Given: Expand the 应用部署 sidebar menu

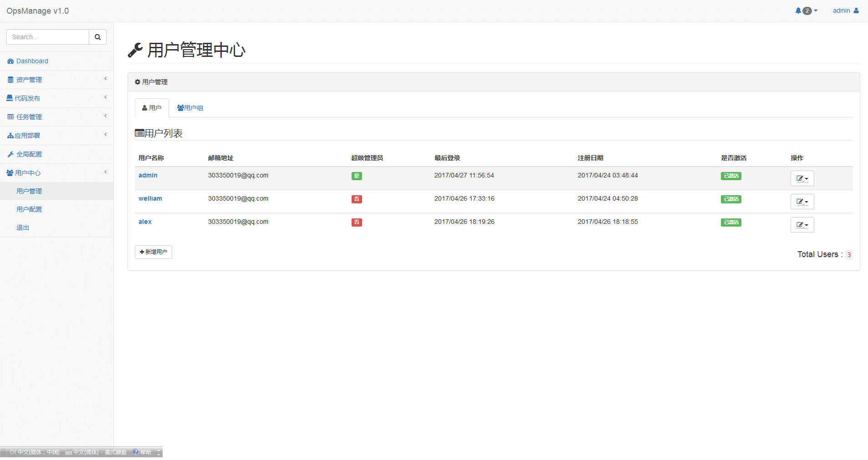Looking at the screenshot, I should pyautogui.click(x=56, y=136).
